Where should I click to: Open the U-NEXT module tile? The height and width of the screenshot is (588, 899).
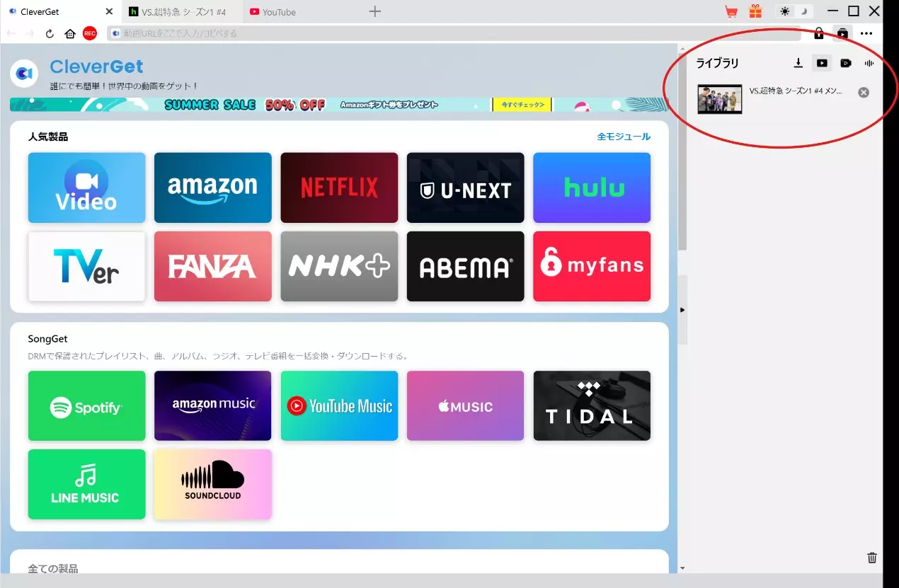click(x=465, y=188)
